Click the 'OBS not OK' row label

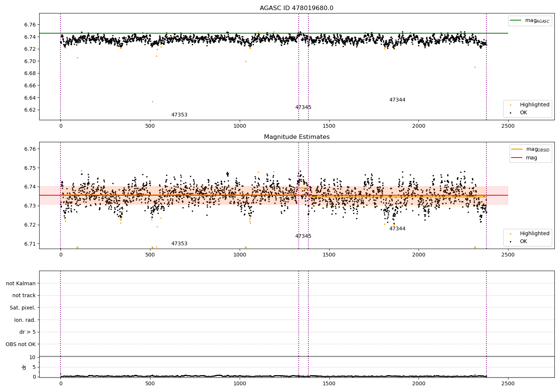click(x=21, y=344)
